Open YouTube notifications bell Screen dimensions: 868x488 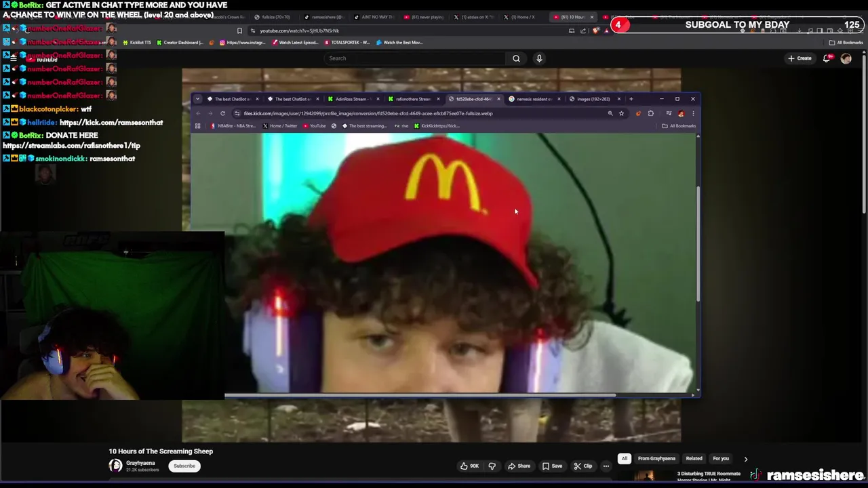click(827, 58)
